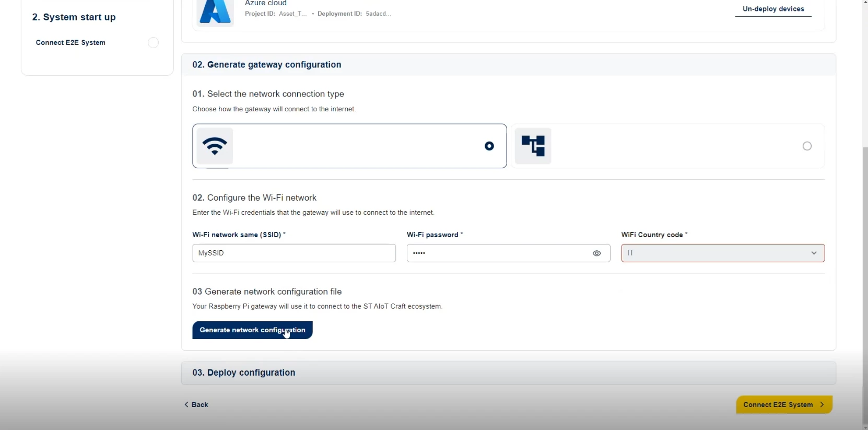868x430 pixels.
Task: Focus the Wi-Fi network SSID field
Action: click(294, 253)
